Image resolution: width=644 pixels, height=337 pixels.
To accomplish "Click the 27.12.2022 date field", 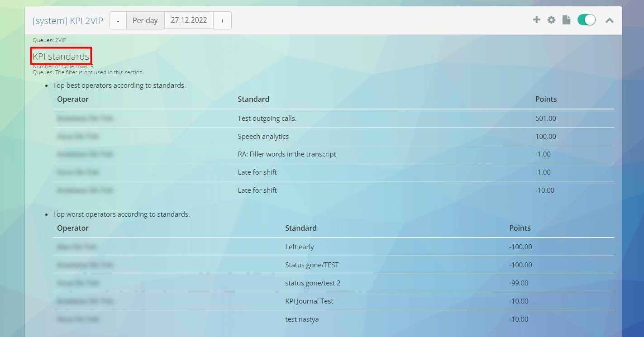I will (189, 20).
